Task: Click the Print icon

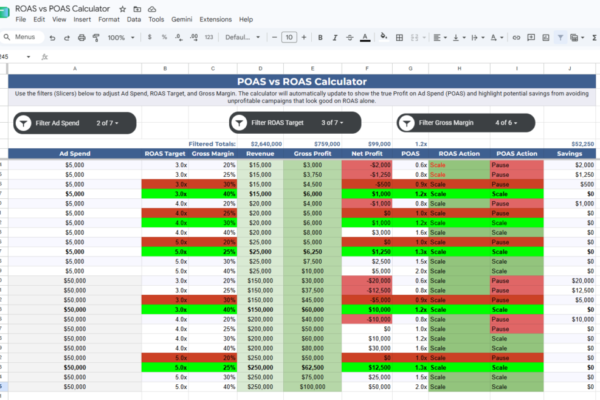Action: (x=82, y=38)
